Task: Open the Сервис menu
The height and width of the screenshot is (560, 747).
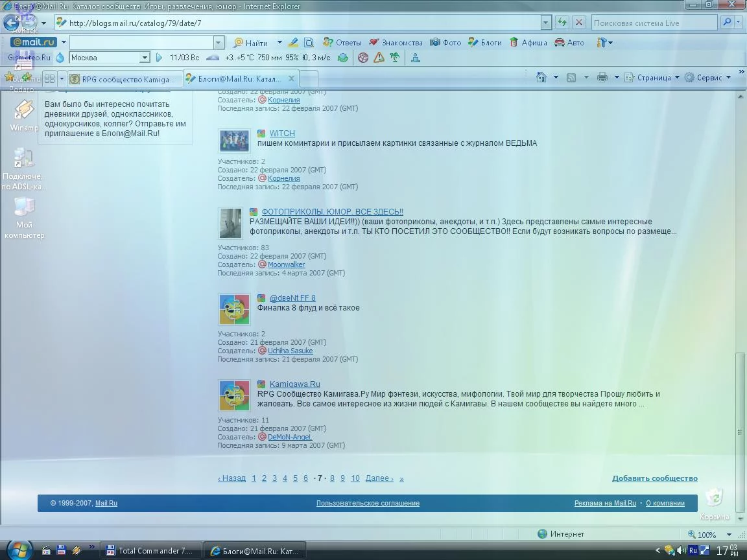Action: coord(707,77)
